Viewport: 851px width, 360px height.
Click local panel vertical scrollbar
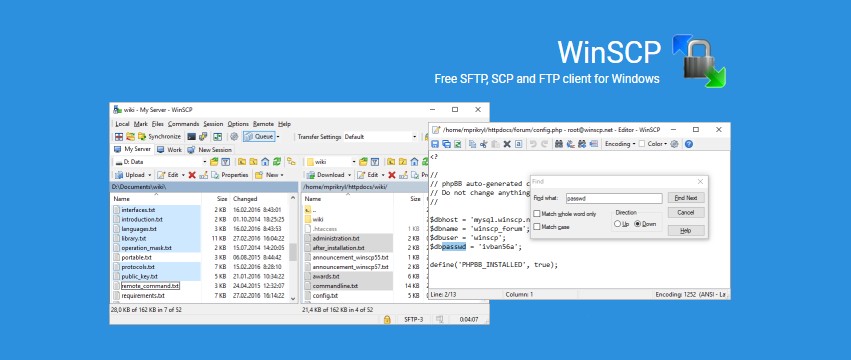[293, 252]
